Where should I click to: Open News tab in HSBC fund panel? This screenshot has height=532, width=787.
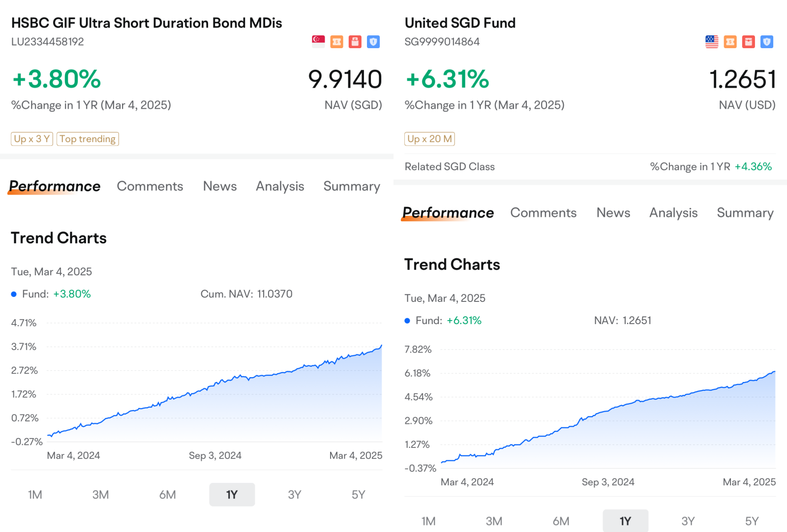click(x=220, y=186)
